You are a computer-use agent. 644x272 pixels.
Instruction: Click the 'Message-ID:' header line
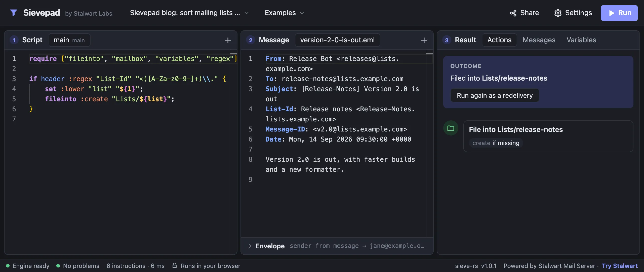click(336, 129)
